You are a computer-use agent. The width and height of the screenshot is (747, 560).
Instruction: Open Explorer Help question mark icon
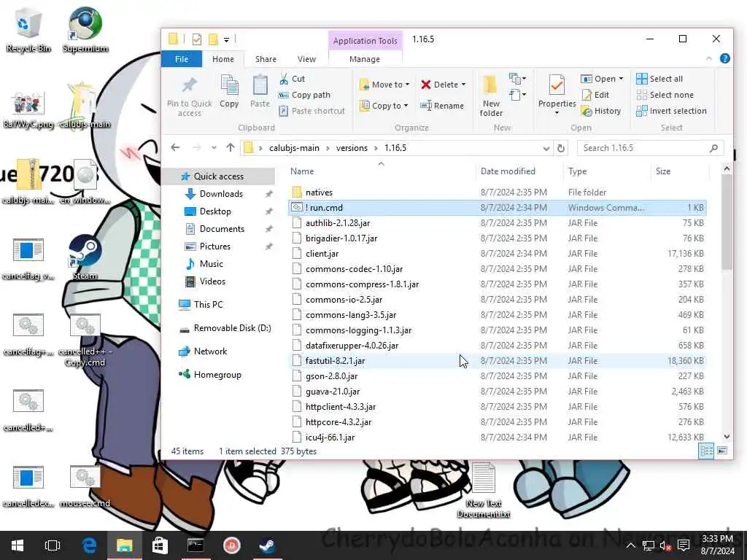click(724, 58)
